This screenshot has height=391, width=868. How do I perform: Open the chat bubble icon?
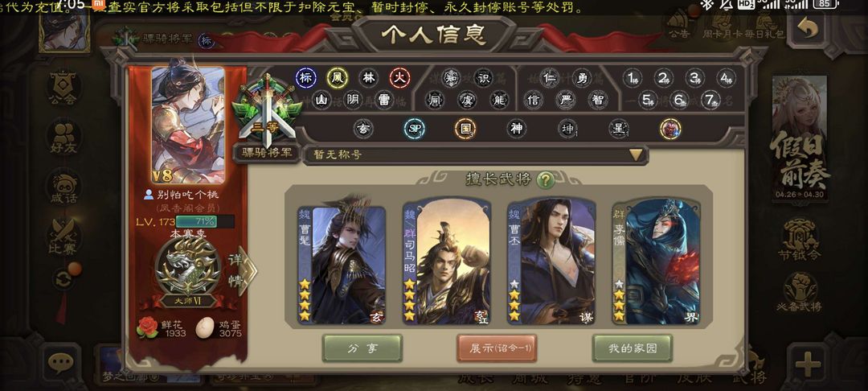(60, 364)
